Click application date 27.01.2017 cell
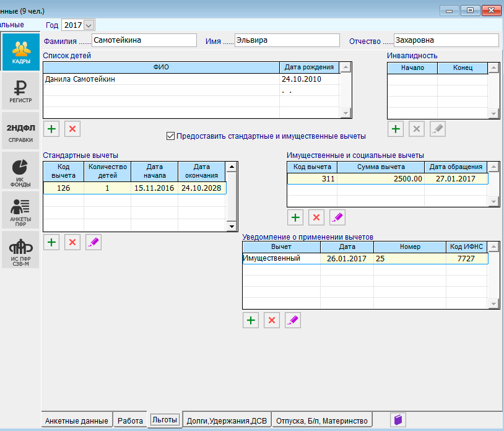 (456, 179)
